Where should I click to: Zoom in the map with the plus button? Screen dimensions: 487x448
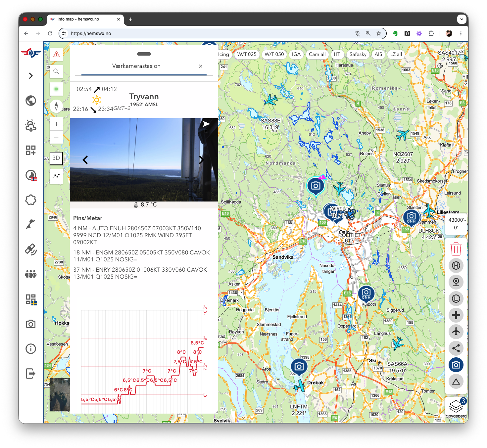(x=56, y=124)
